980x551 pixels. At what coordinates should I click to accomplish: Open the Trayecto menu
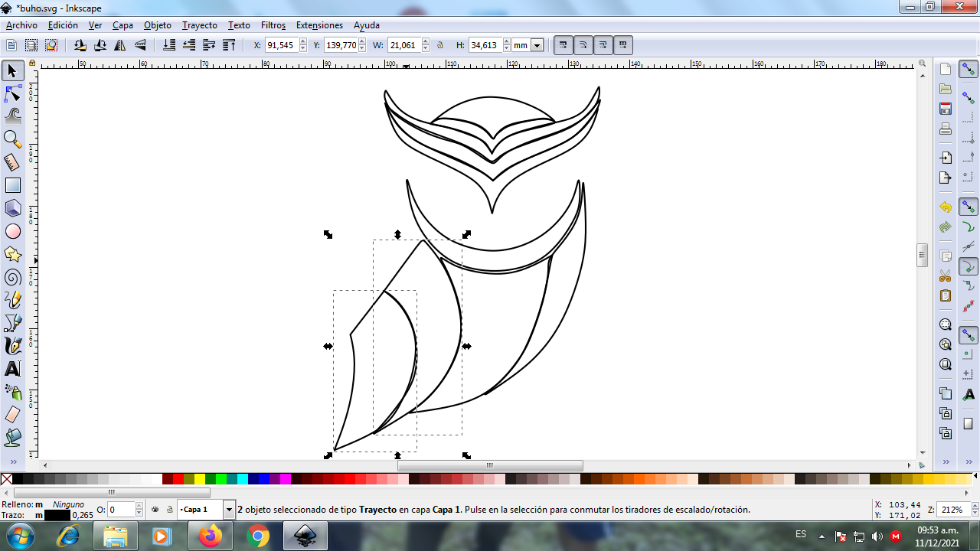(200, 25)
